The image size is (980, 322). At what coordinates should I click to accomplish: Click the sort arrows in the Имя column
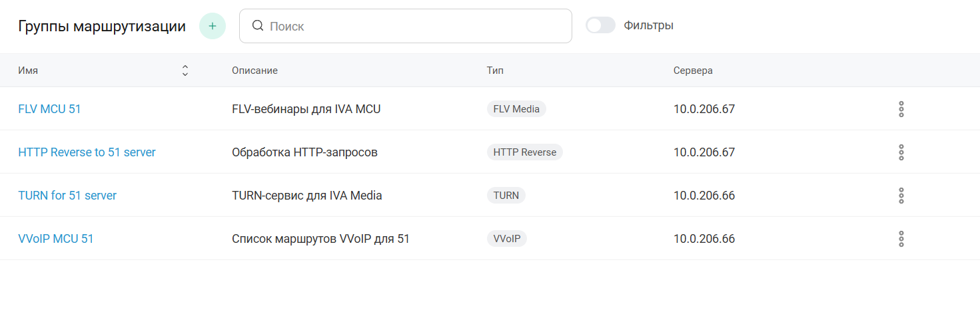[185, 71]
